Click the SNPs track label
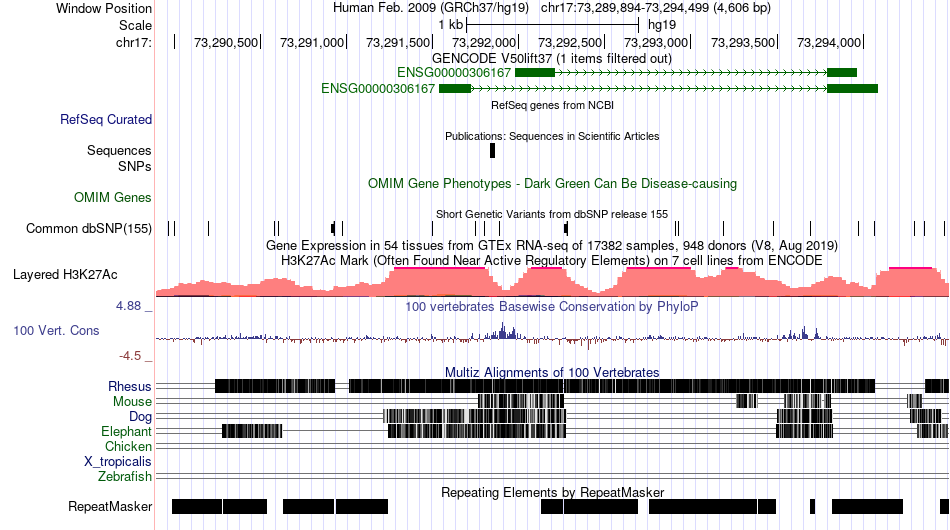This screenshot has width=950, height=530. (135, 166)
